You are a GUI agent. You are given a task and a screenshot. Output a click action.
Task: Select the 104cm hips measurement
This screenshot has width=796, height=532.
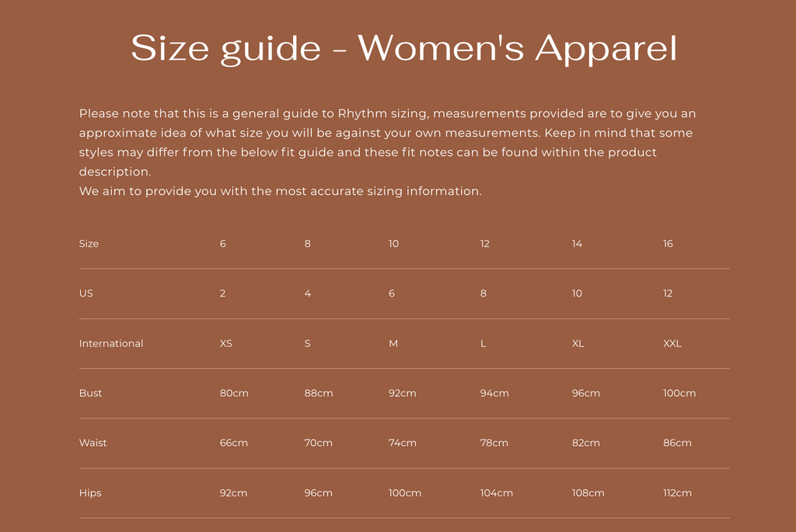pyautogui.click(x=497, y=493)
